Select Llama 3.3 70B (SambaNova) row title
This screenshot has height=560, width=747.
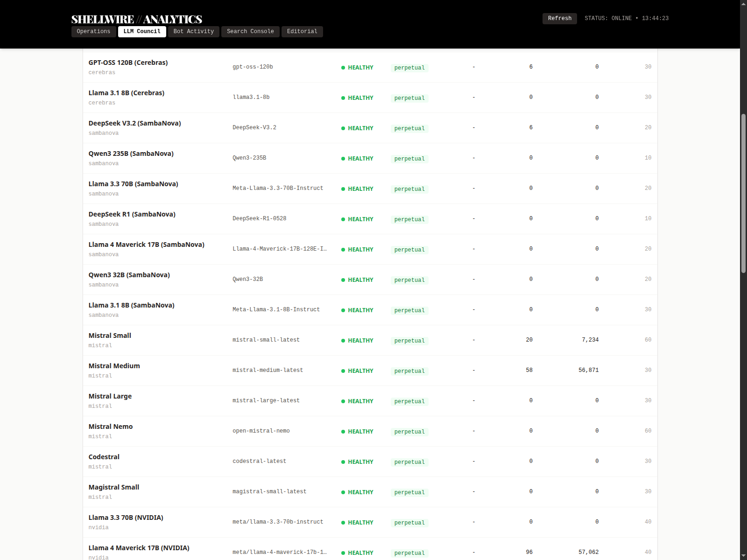133,184
